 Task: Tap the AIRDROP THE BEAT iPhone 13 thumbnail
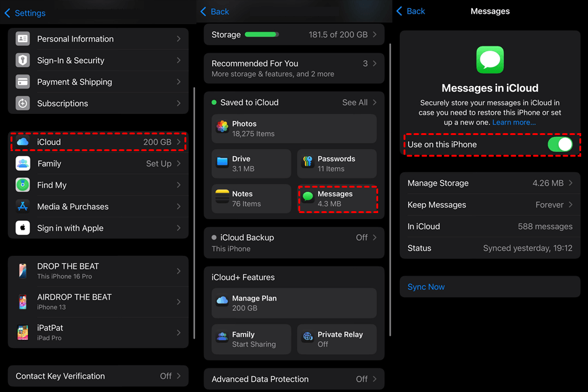pyautogui.click(x=22, y=302)
